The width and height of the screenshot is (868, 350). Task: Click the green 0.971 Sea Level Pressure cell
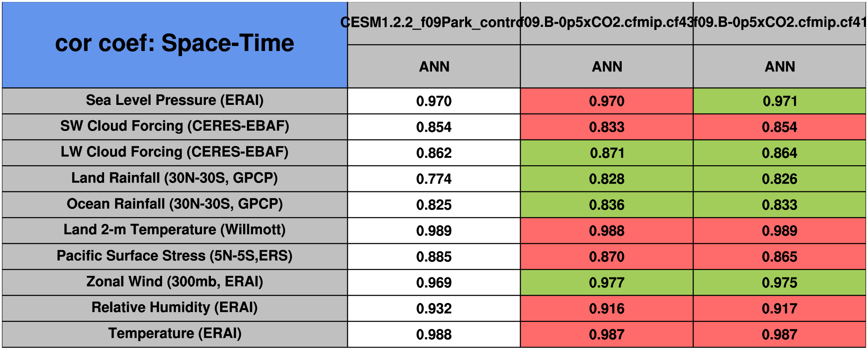[780, 101]
